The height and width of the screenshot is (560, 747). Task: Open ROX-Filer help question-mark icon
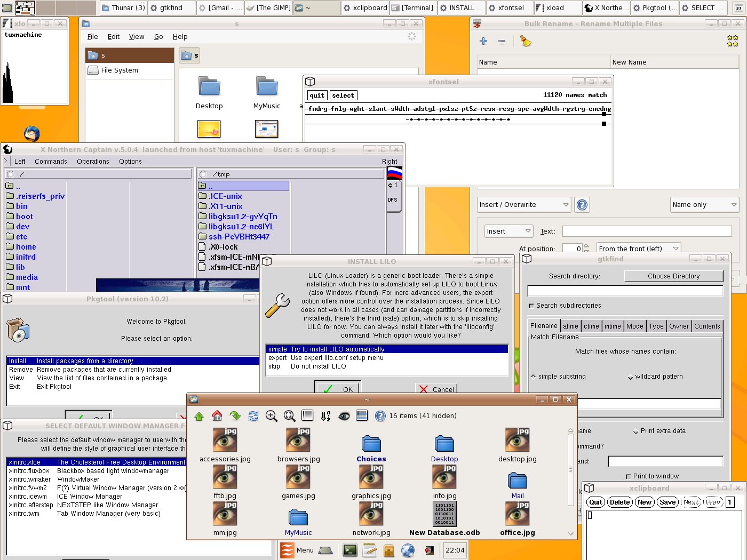point(380,416)
